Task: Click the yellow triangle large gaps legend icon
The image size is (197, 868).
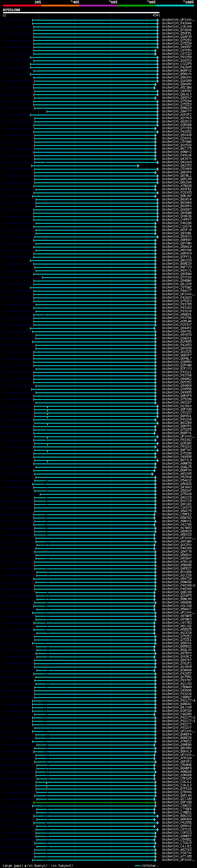Action: [25, 865]
